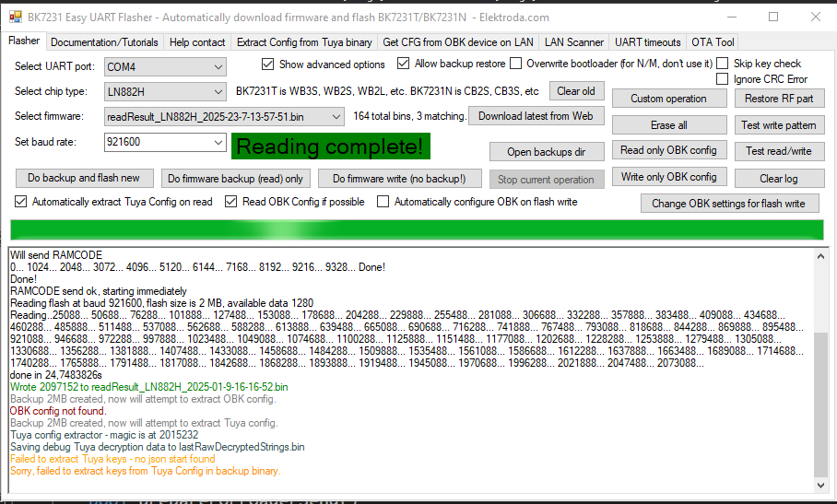Click 'Saving debug Tuya decryption data' log line

coord(158,447)
